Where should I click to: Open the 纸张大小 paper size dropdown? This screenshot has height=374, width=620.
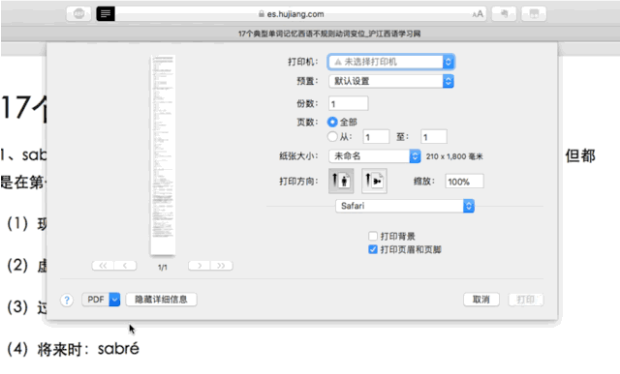(374, 156)
